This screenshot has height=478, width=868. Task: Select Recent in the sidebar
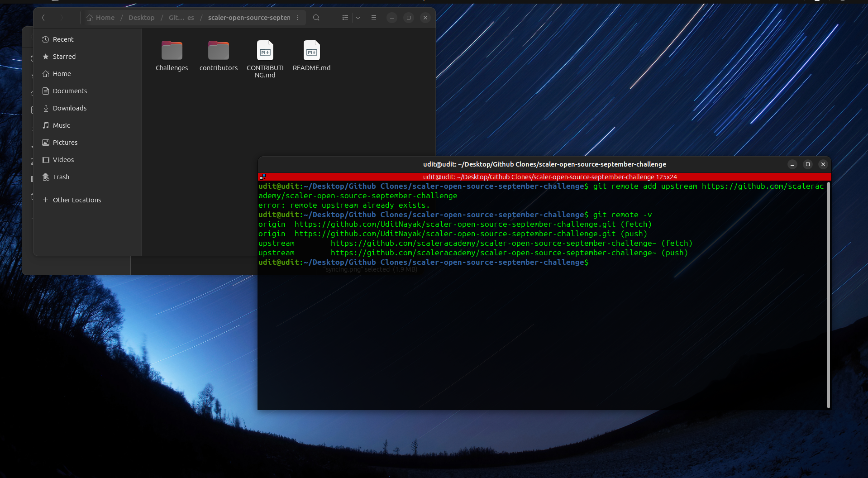(x=62, y=39)
